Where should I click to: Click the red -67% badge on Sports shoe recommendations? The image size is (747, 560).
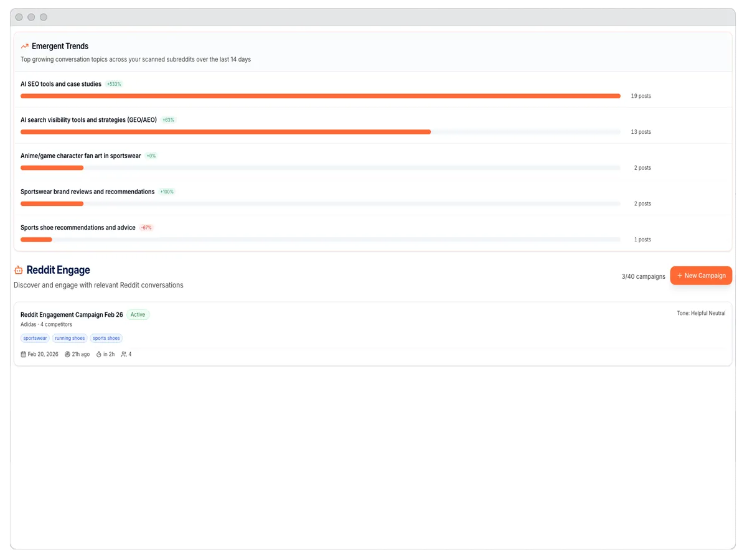(146, 227)
